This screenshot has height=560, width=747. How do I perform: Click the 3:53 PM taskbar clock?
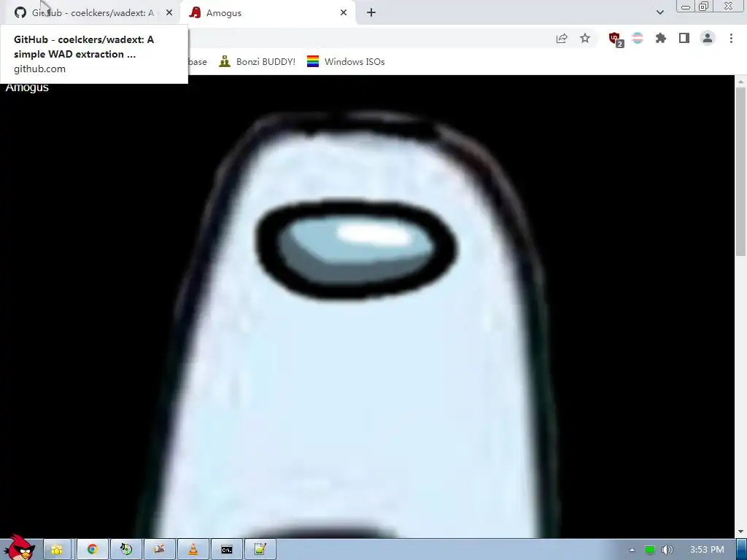click(x=707, y=550)
